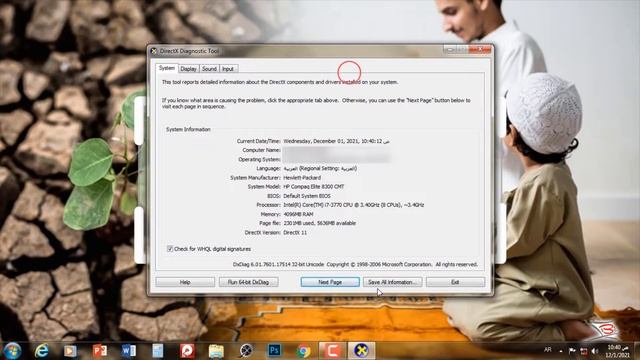Viewport: 640px width, 360px height.
Task: Open the Windows Start menu
Action: point(12,351)
